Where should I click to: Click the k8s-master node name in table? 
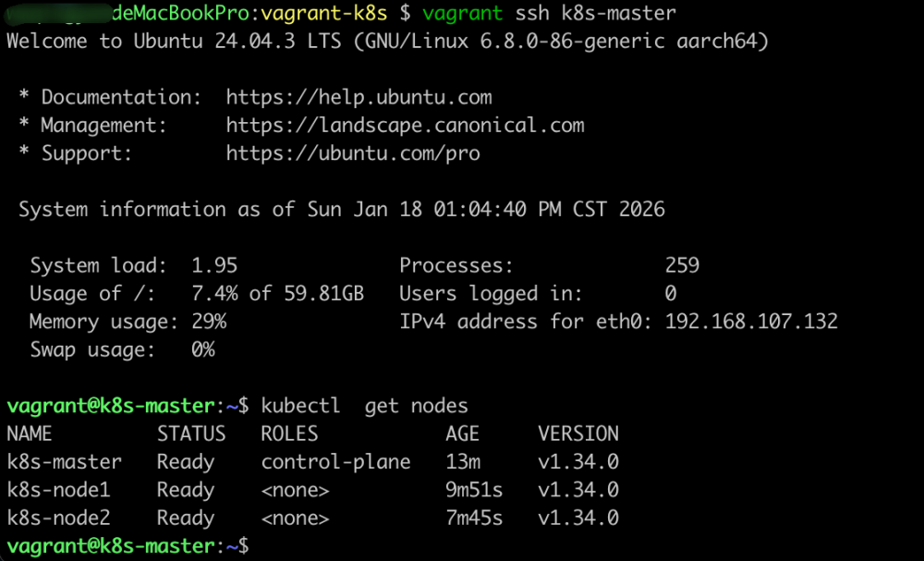pyautogui.click(x=64, y=462)
